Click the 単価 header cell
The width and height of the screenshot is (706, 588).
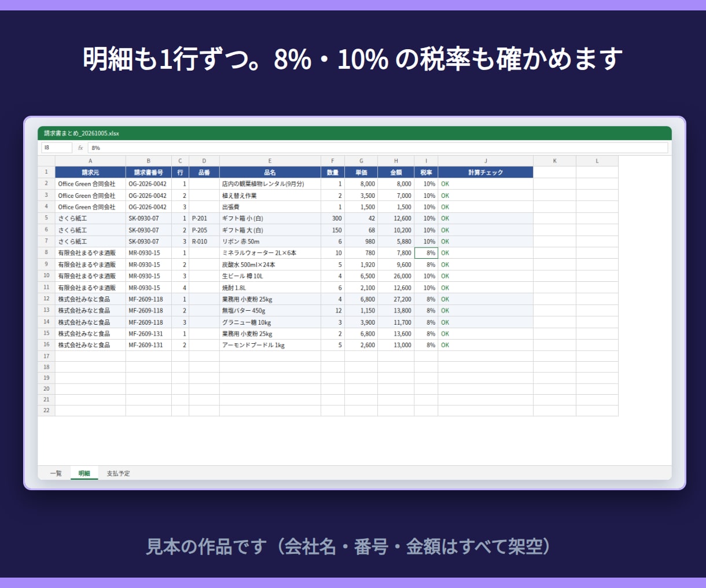(361, 172)
